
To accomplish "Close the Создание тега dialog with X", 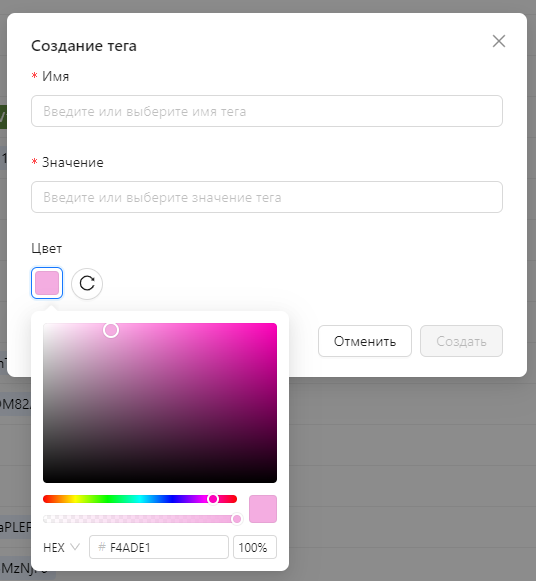I will coord(499,41).
